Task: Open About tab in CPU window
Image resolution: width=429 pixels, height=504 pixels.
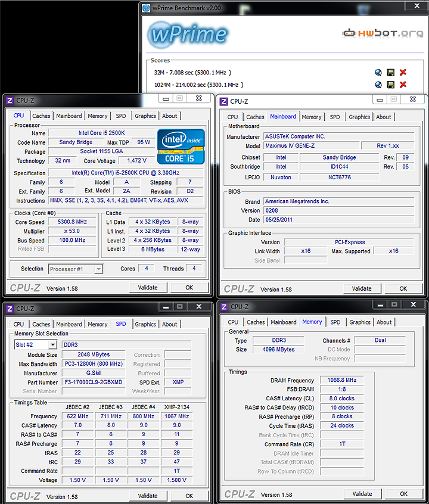Action: coord(169,116)
